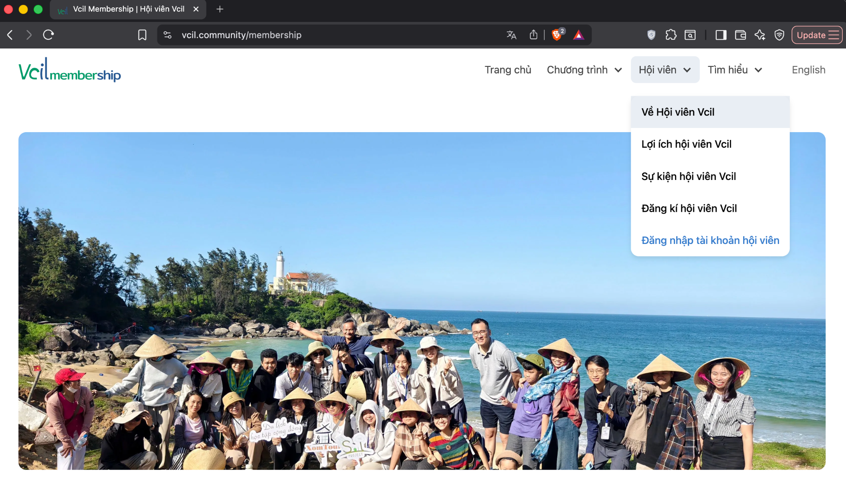
Task: Open the extensions puzzle icon
Action: coord(671,35)
